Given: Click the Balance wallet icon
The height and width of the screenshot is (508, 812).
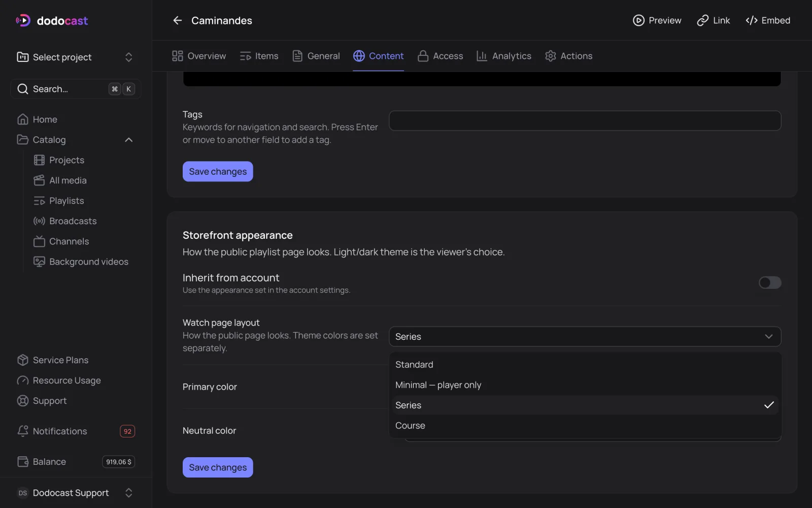Looking at the screenshot, I should click(23, 462).
